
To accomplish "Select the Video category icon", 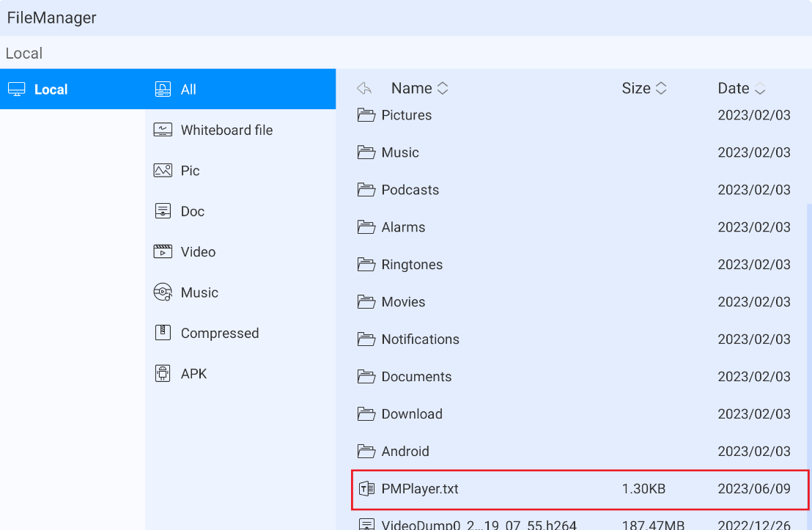I will (x=163, y=251).
